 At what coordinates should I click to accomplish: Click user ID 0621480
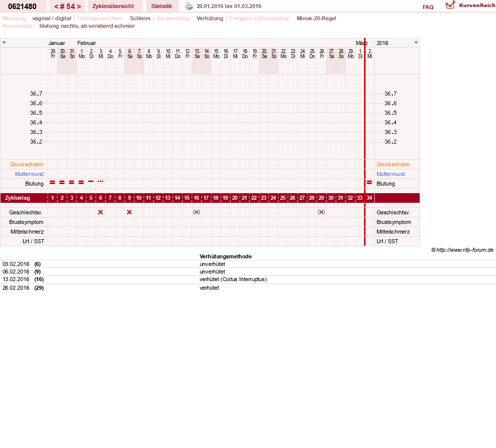click(x=22, y=7)
